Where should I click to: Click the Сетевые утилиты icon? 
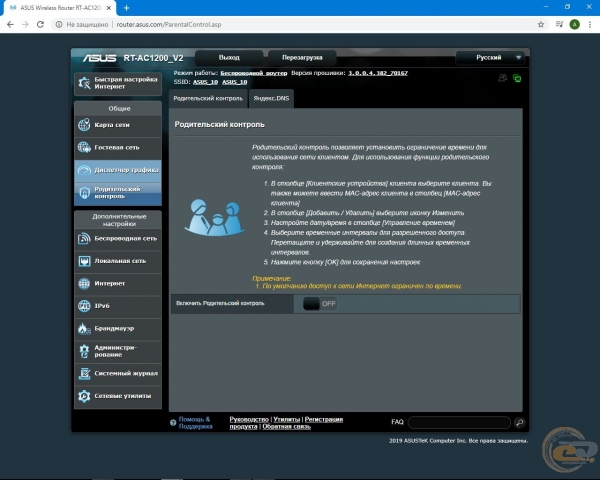tap(84, 396)
